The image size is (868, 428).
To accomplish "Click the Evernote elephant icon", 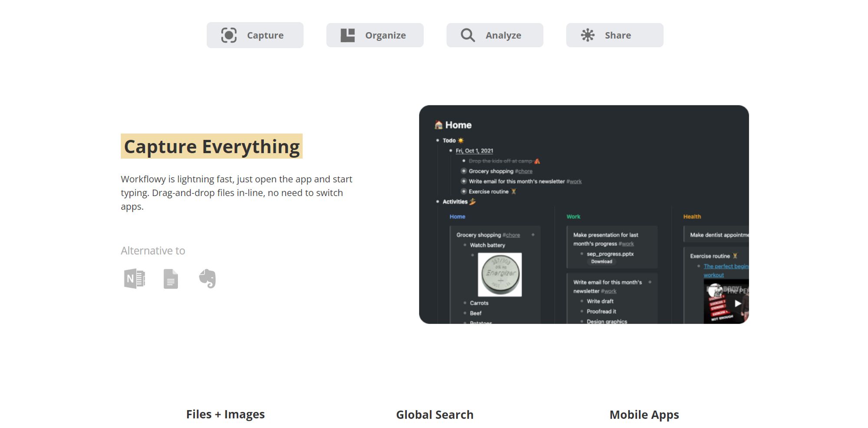I will [x=207, y=278].
